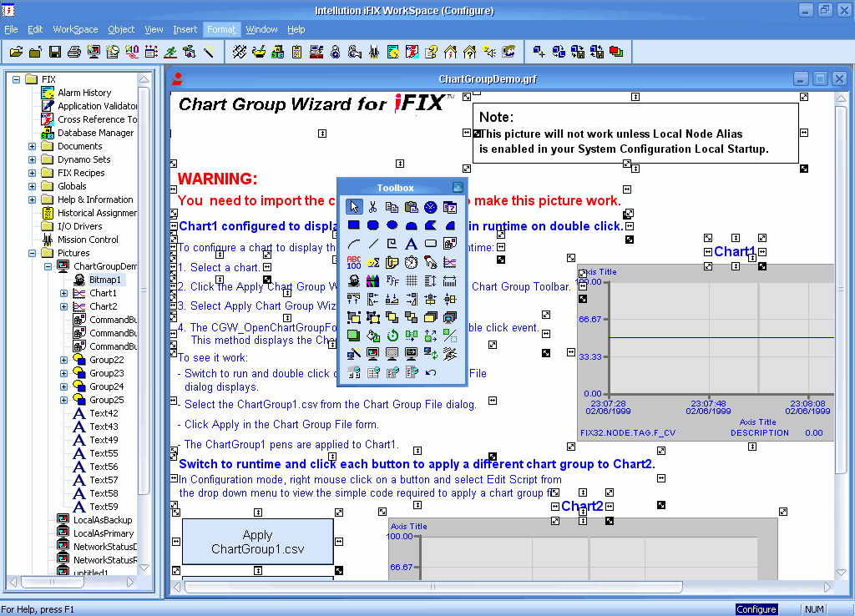
Task: Select Text42 in the tree
Action: pos(104,413)
